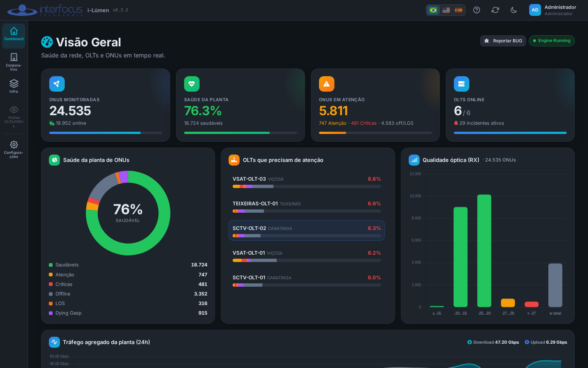Click the Upload legend arrow icon

[527, 342]
